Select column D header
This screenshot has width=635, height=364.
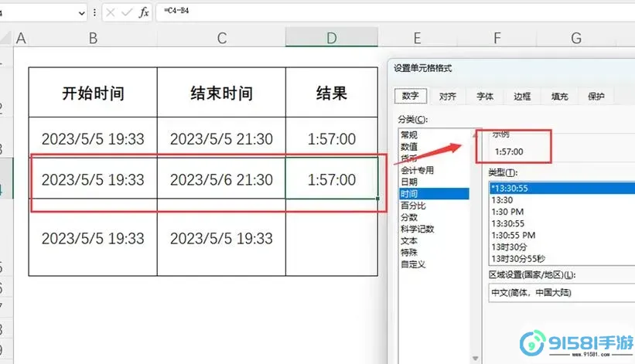click(332, 38)
